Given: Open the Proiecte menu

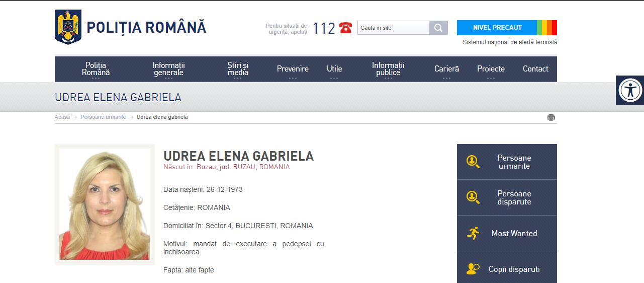Looking at the screenshot, I should coord(491,69).
